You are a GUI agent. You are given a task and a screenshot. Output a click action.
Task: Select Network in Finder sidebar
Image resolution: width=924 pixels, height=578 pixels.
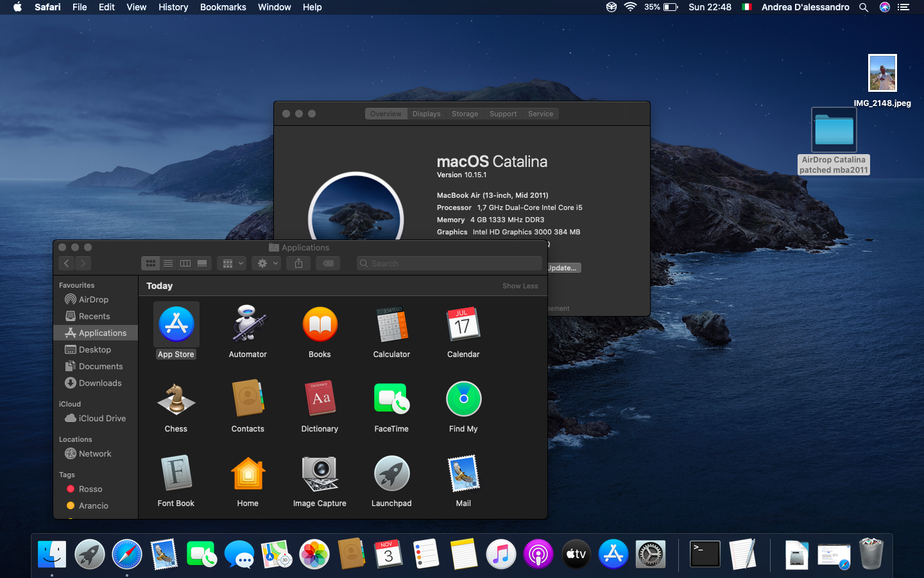(95, 453)
